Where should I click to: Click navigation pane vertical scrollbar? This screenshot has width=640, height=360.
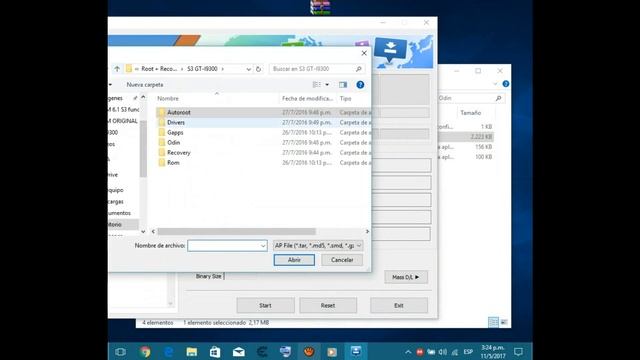coord(143,149)
